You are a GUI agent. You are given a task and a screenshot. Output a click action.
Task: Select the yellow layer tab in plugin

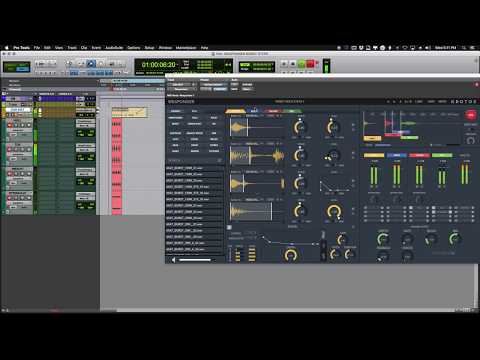[236, 111]
